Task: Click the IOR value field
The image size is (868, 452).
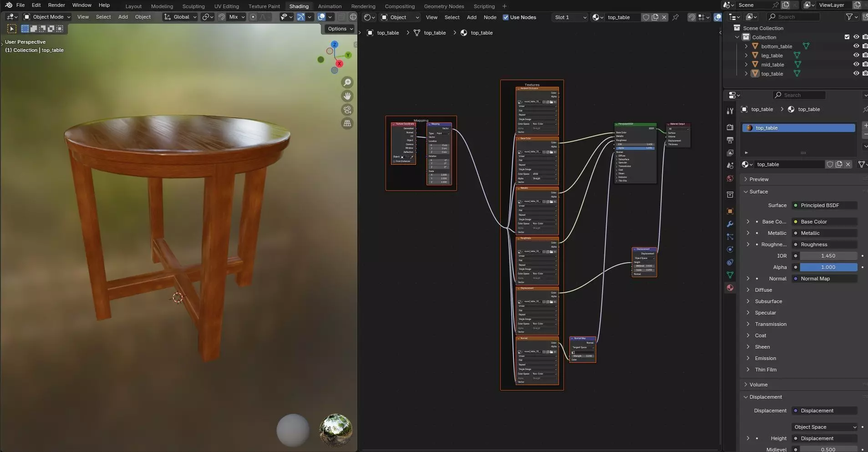Action: 828,256
